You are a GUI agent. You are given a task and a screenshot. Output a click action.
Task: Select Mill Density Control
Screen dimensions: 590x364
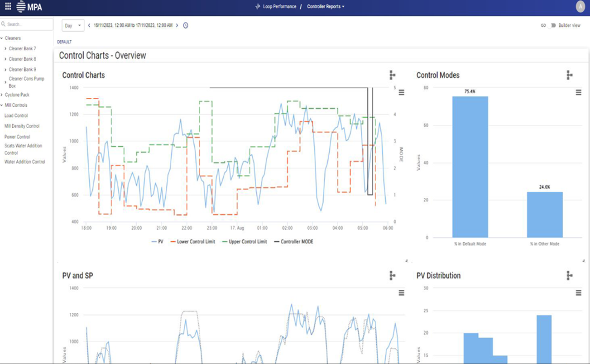click(22, 126)
